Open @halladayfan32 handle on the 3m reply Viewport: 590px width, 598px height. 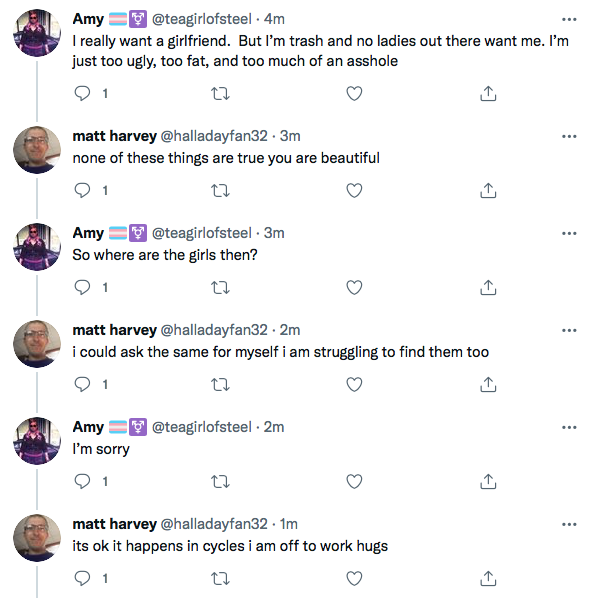214,136
